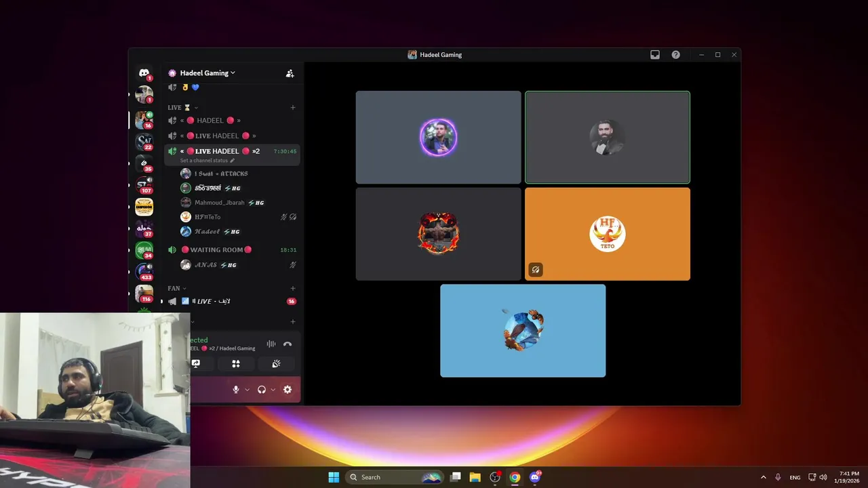This screenshot has width=868, height=488.
Task: Focus the light blue bird avatar tile
Action: pyautogui.click(x=523, y=331)
